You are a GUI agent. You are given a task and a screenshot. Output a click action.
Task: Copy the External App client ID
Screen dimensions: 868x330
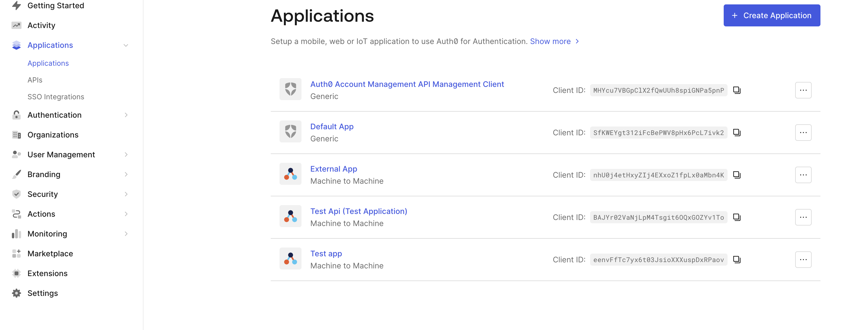[x=737, y=175]
